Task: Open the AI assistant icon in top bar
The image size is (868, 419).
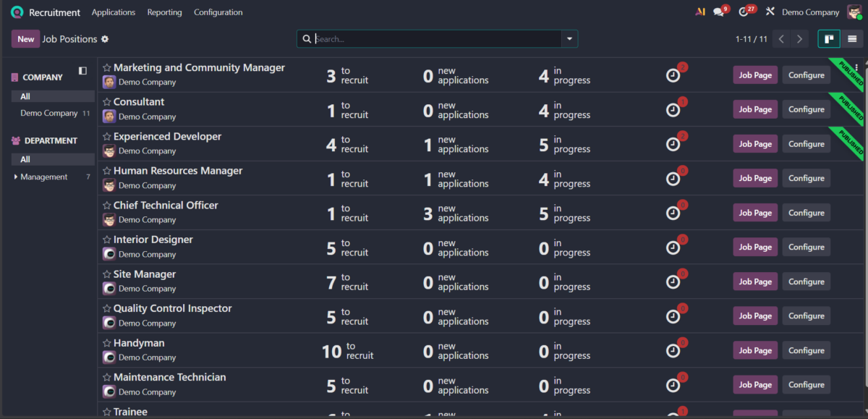Action: (699, 12)
